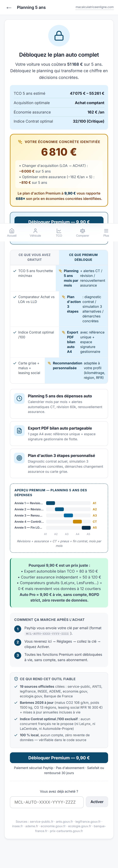This screenshot has width=118, height=868.
Task: Click the sparkle icon beside Votre économie concrète
Action: 20,142
